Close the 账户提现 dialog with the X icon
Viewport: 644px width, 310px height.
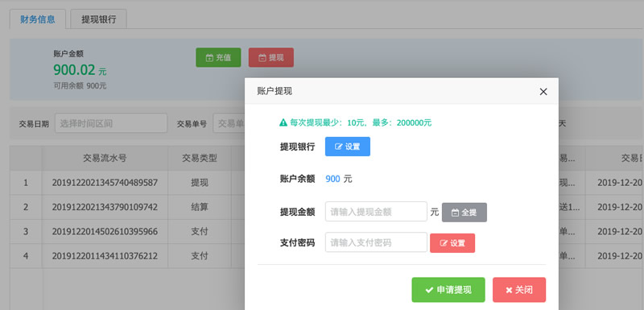(x=543, y=92)
